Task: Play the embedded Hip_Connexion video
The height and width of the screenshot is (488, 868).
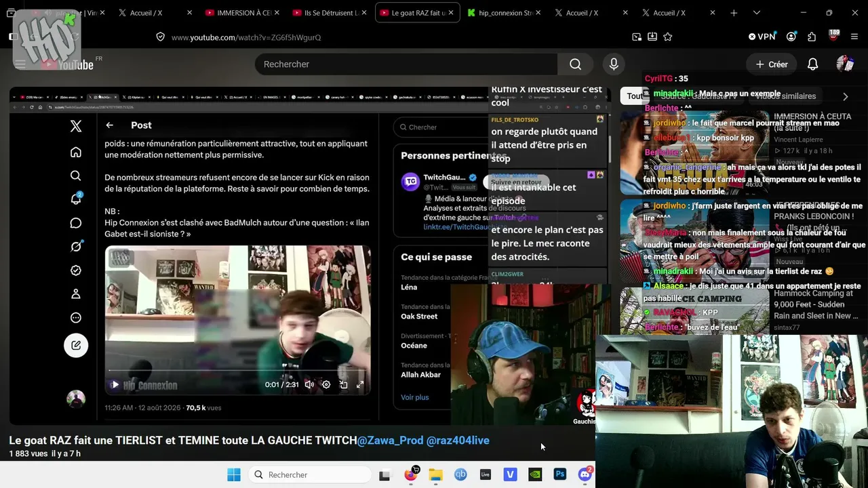Action: click(115, 385)
